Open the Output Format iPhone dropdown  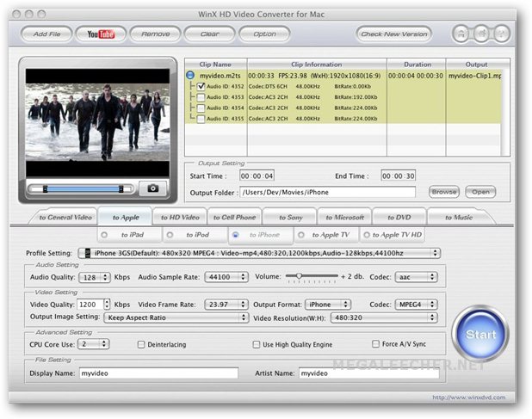pyautogui.click(x=328, y=305)
